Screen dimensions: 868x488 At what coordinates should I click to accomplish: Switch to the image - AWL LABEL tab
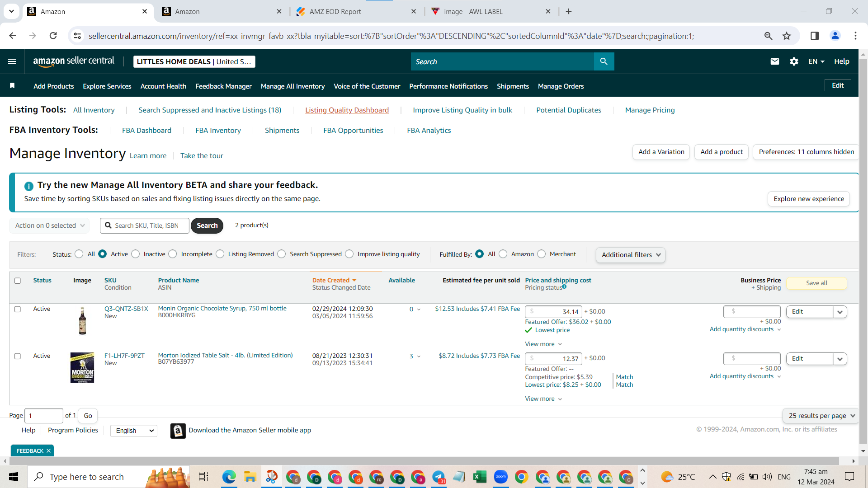pyautogui.click(x=490, y=11)
